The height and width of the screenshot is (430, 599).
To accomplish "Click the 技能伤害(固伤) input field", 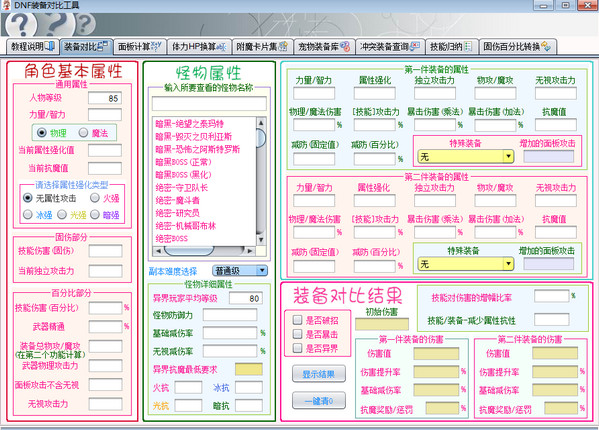I will pyautogui.click(x=105, y=251).
